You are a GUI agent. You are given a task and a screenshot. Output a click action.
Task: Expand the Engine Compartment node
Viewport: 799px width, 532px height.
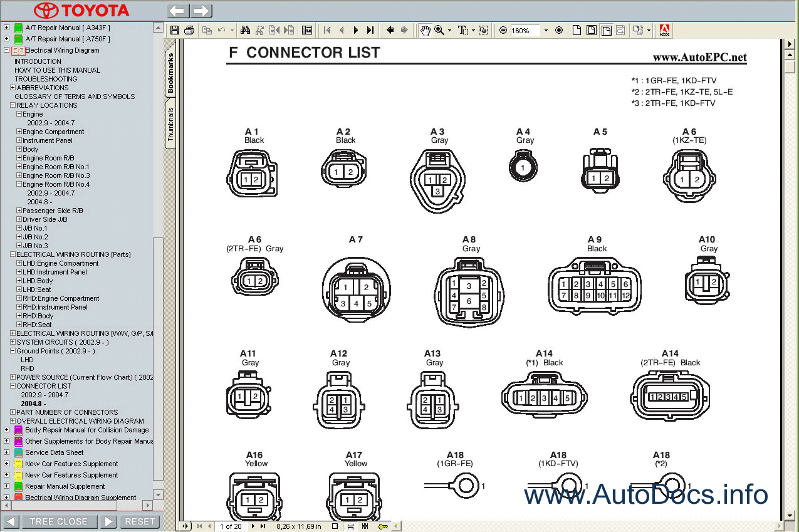(x=19, y=132)
